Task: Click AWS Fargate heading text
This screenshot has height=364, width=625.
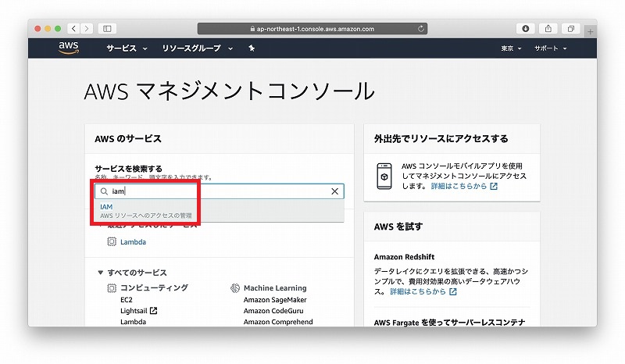Action: pyautogui.click(x=450, y=322)
